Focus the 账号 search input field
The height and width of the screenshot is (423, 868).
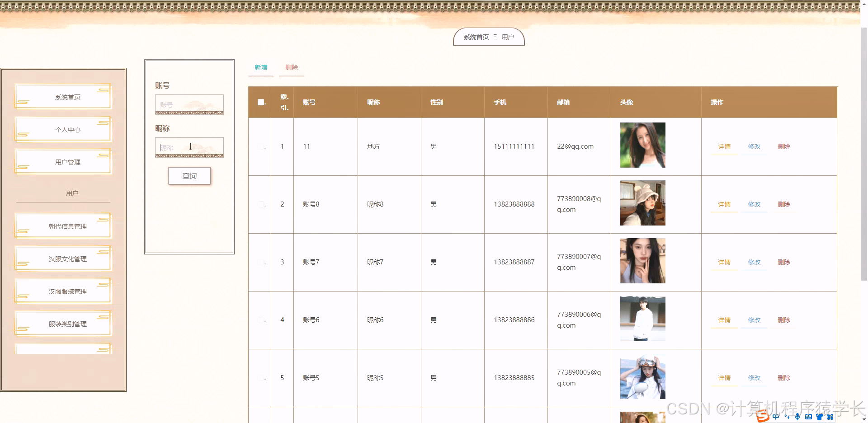(189, 104)
